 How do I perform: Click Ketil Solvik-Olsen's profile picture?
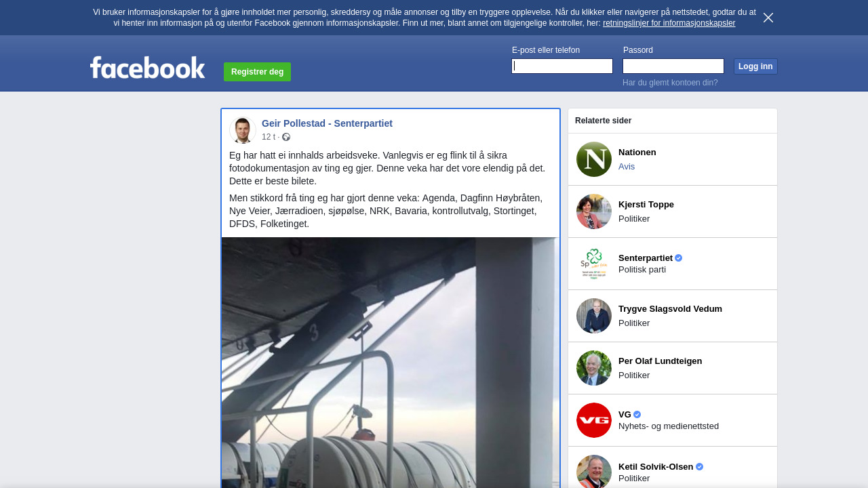coord(594,471)
